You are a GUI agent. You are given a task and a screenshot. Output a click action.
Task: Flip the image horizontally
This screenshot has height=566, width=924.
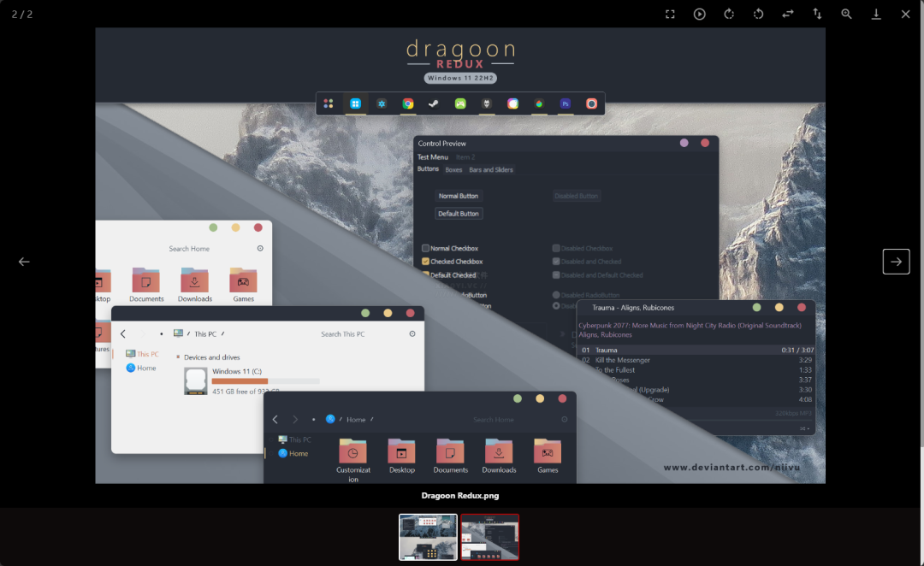[787, 15]
